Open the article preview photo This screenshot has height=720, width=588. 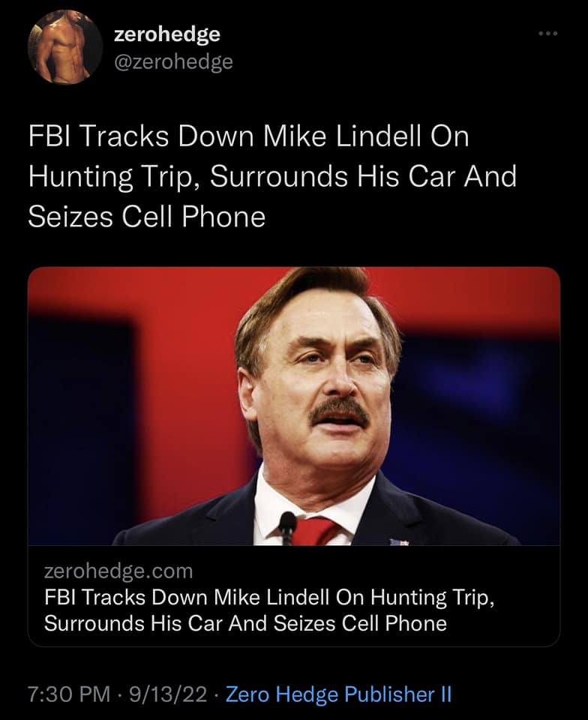click(x=294, y=405)
